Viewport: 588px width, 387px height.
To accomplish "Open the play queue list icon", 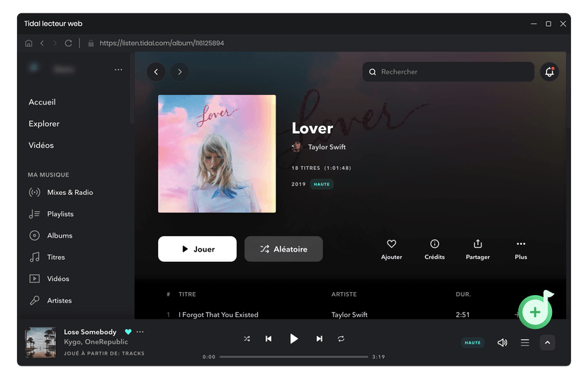I will click(x=525, y=343).
